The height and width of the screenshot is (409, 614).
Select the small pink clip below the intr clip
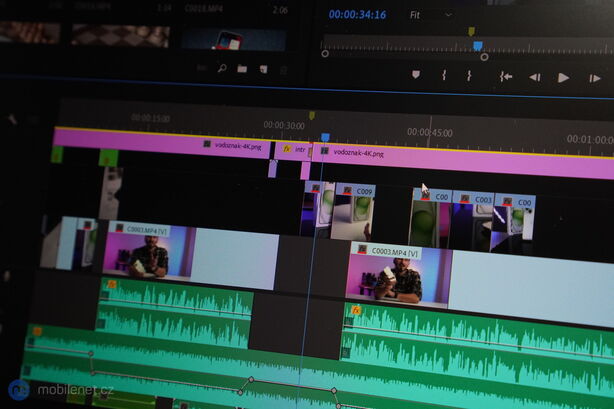(305, 170)
